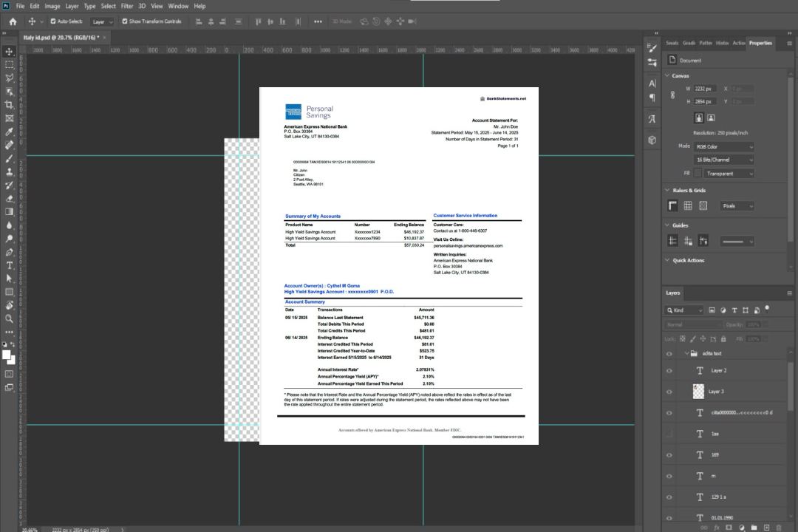Click the add layer style fx icon
798x532 pixels.
(x=717, y=528)
